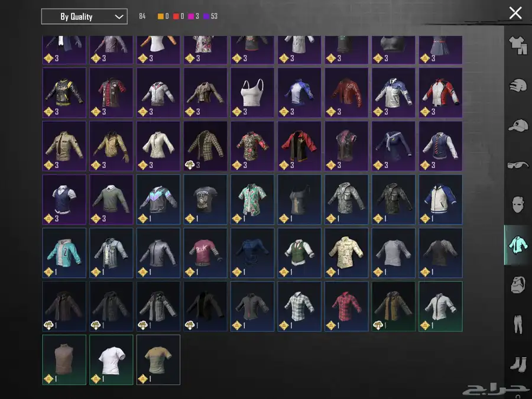532x399 pixels.
Task: Select the plain white t-shirt
Action: [x=111, y=359]
